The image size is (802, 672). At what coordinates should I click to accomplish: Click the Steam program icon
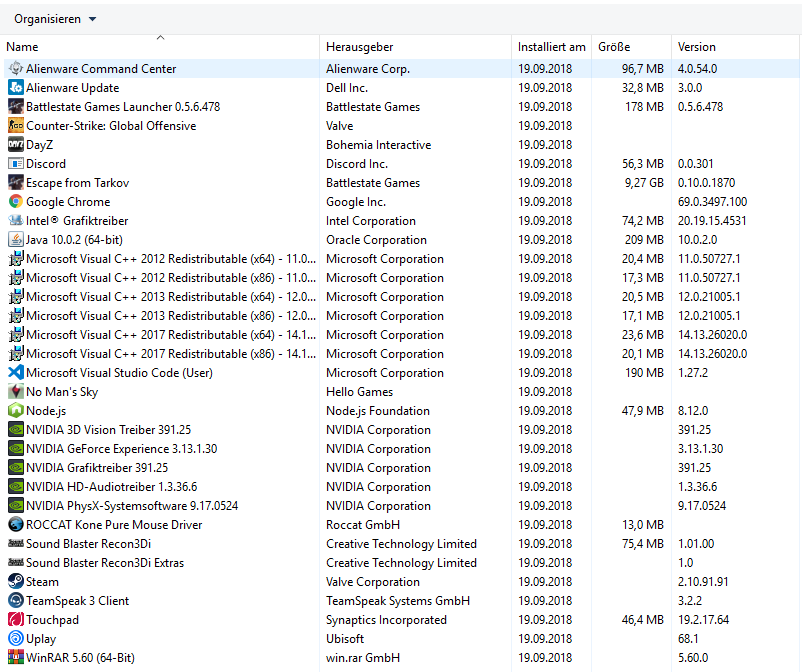point(16,581)
